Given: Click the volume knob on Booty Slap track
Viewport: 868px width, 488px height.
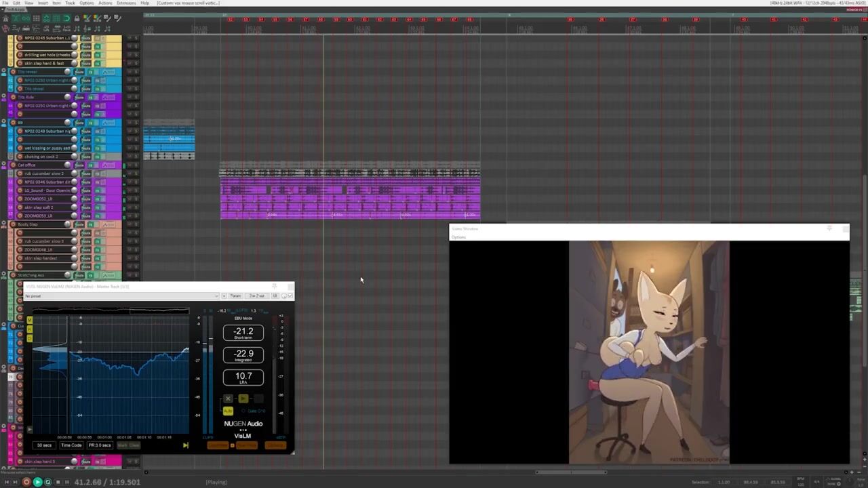Looking at the screenshot, I should click(67, 224).
